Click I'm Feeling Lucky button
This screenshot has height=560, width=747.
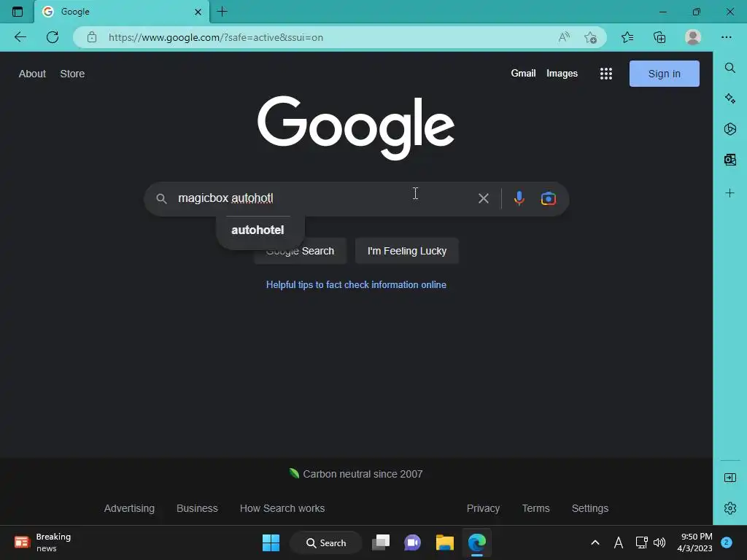coord(407,251)
